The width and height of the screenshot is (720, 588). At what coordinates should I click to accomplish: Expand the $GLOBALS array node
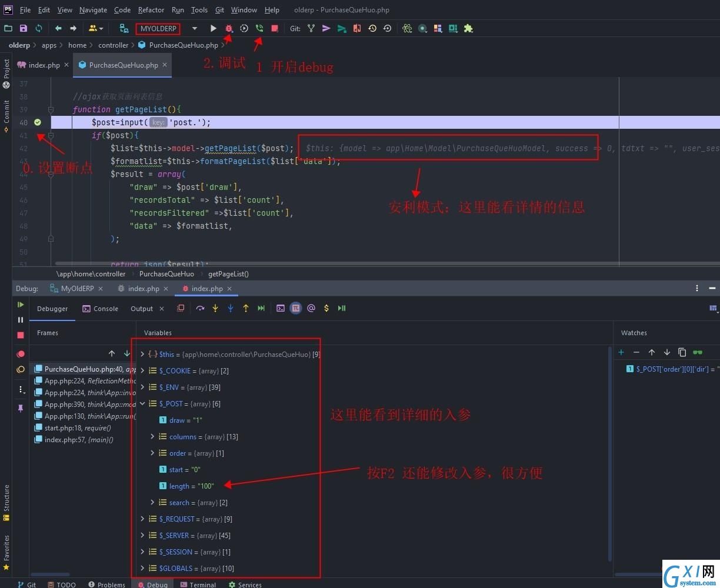tap(142, 569)
